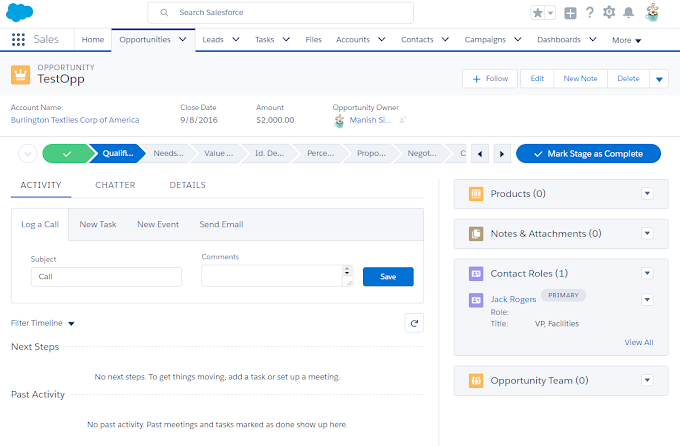Screen dimensions: 680x446
Task: Click the Salesforce cloud logo
Action: (20, 12)
